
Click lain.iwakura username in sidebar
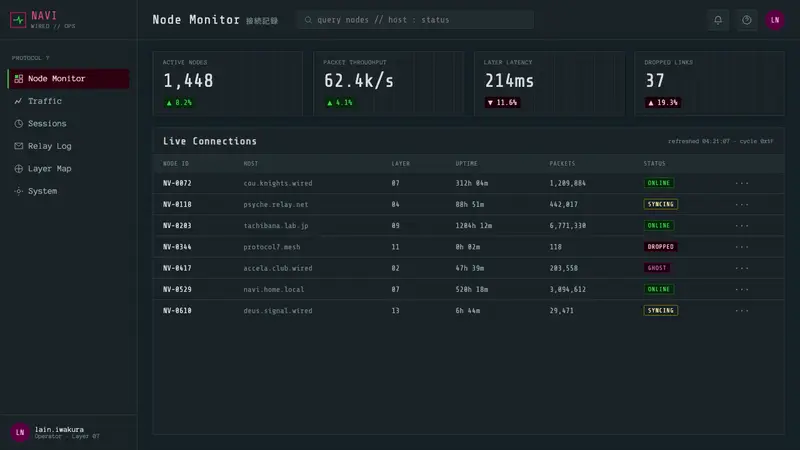click(x=59, y=430)
